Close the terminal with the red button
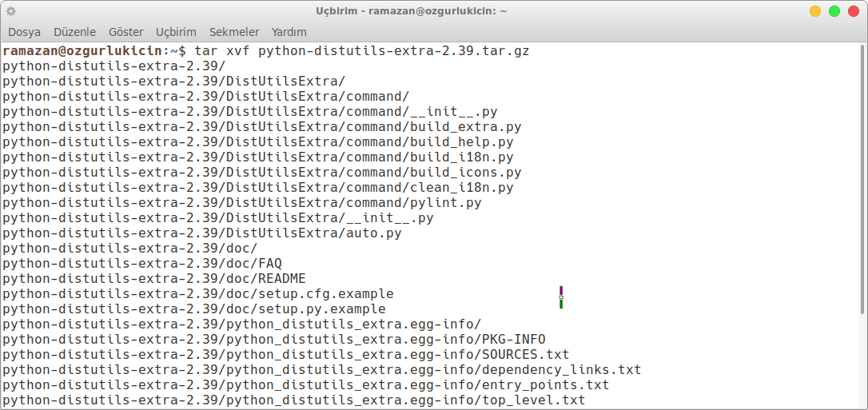Image resolution: width=868 pixels, height=410 pixels. tap(854, 11)
